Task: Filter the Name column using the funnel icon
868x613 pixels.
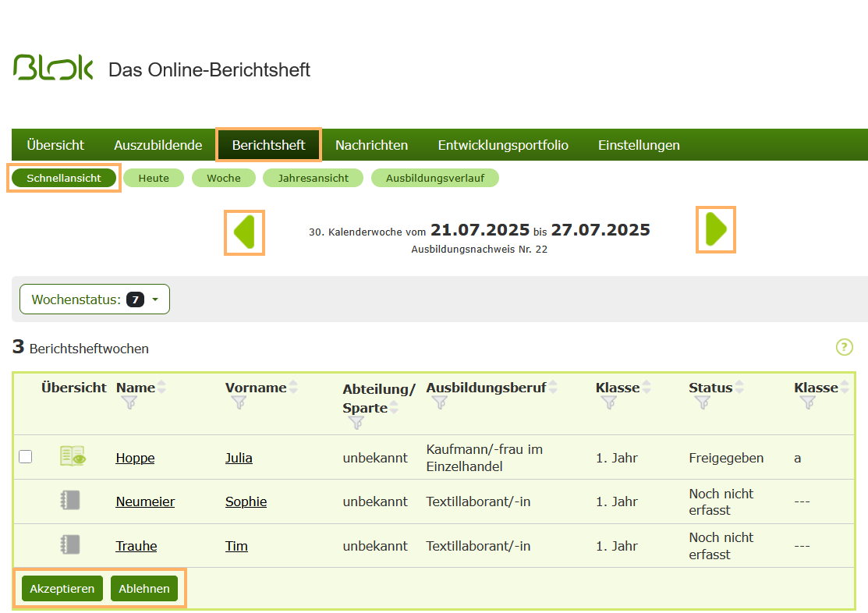Action: [129, 402]
